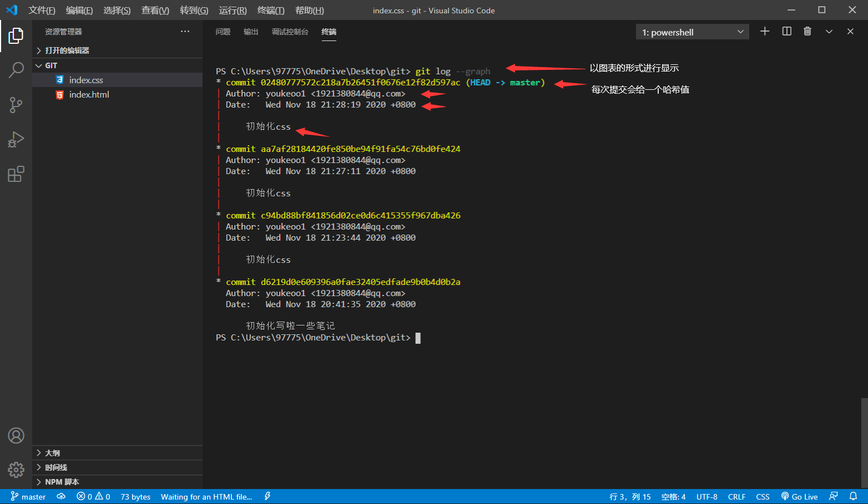The height and width of the screenshot is (504, 868).
Task: Open notifications bell icon
Action: (x=854, y=497)
